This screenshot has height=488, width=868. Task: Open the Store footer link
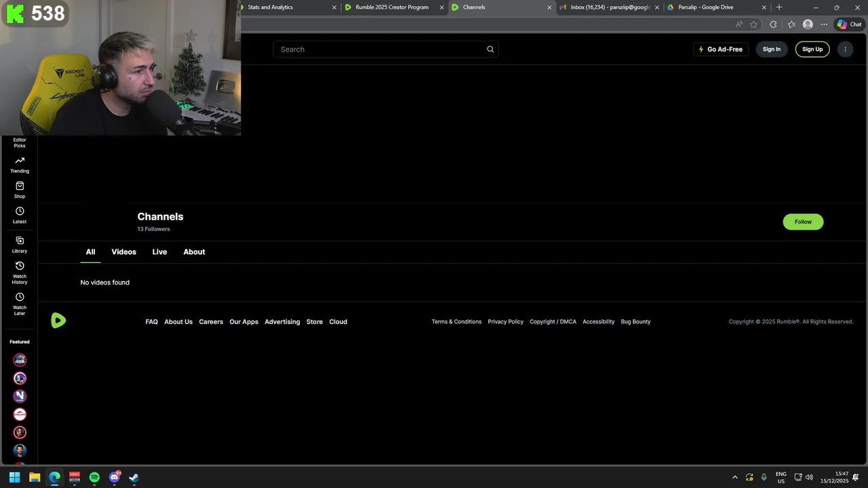click(x=315, y=322)
